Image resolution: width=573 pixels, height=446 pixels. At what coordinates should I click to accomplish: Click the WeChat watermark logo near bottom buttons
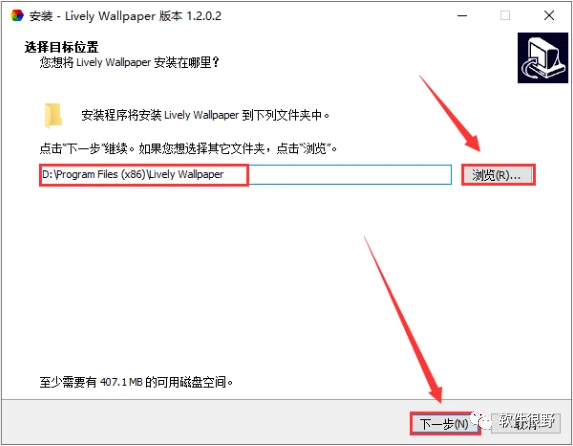tap(482, 420)
